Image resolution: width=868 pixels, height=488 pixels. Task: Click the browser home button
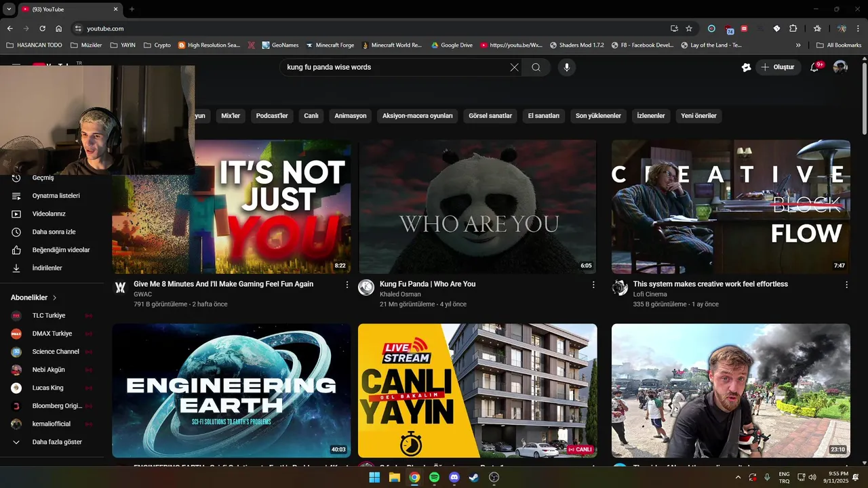tap(59, 28)
